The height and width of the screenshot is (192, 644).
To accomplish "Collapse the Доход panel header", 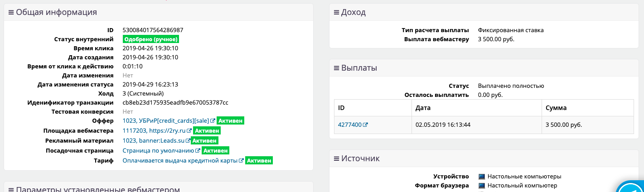I will coord(350,12).
